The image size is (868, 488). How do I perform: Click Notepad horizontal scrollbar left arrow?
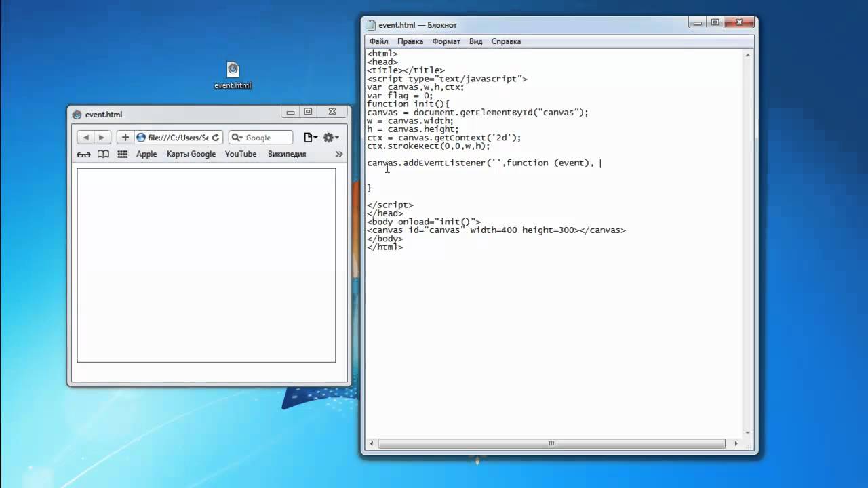point(371,443)
